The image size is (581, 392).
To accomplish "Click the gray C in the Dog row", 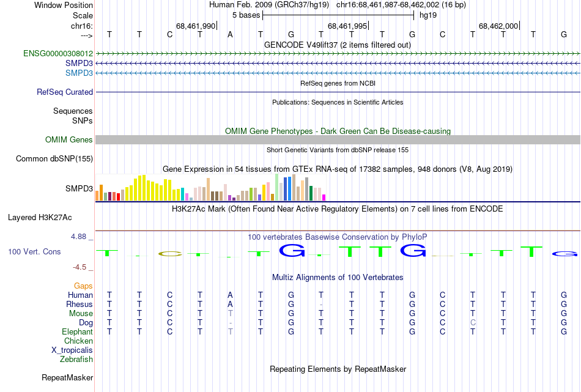I will [473, 323].
